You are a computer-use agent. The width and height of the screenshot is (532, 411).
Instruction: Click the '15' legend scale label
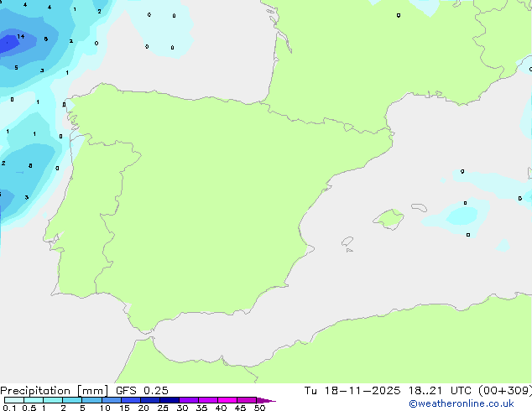[x=124, y=408]
